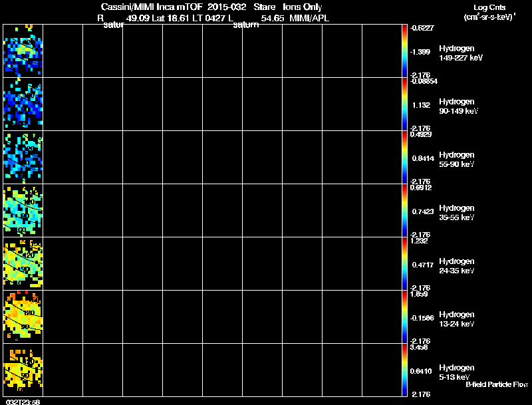Click the 'Hydrogen 5-13 keV' label
The height and width of the screenshot is (405, 532).
click(457, 372)
